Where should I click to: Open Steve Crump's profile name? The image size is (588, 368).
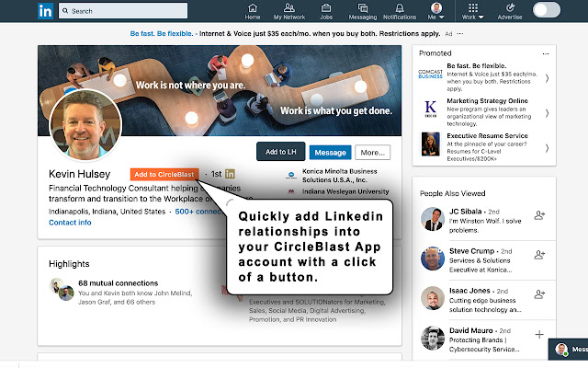pyautogui.click(x=471, y=251)
